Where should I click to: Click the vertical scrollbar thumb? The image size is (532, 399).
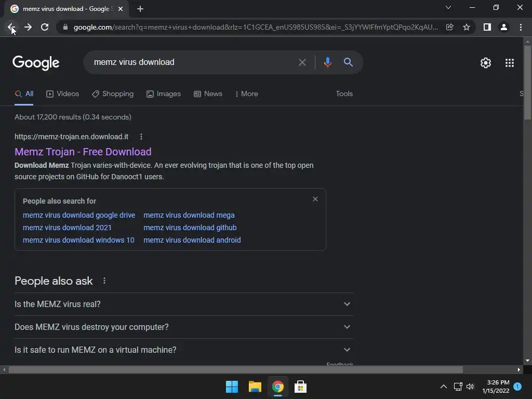(527, 83)
